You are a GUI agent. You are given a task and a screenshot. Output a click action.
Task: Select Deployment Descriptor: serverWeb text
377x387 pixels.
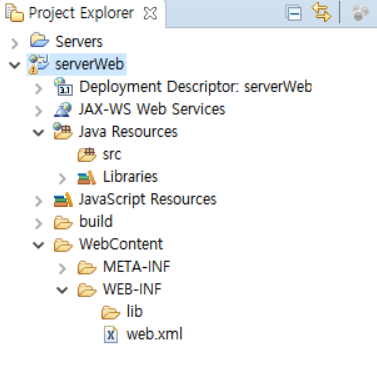click(195, 87)
